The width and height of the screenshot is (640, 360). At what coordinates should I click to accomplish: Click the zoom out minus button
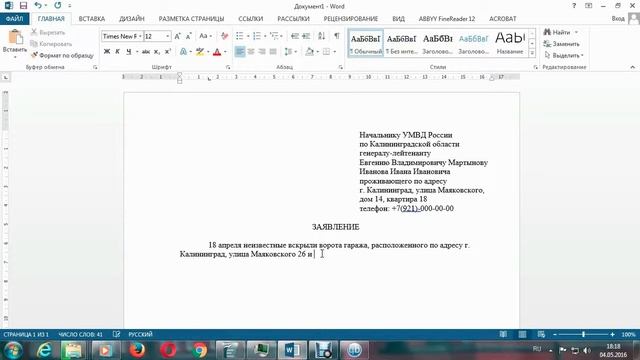pos(555,334)
